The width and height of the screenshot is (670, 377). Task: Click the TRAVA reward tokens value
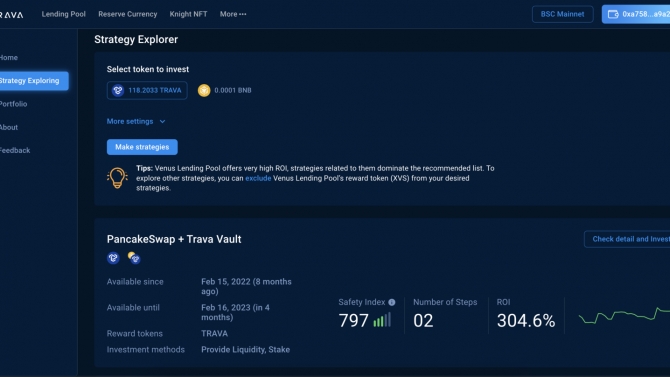(215, 333)
